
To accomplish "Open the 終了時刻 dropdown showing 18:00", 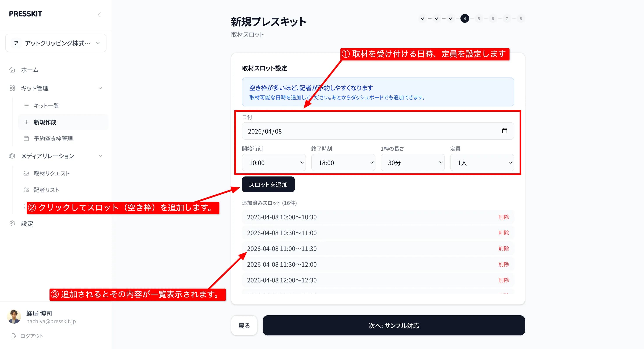I will [x=343, y=163].
